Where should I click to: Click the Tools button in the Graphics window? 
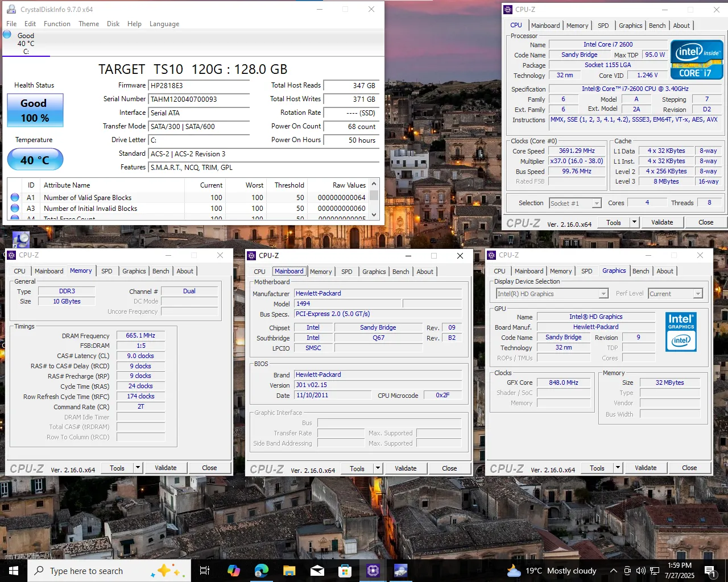[x=597, y=468]
